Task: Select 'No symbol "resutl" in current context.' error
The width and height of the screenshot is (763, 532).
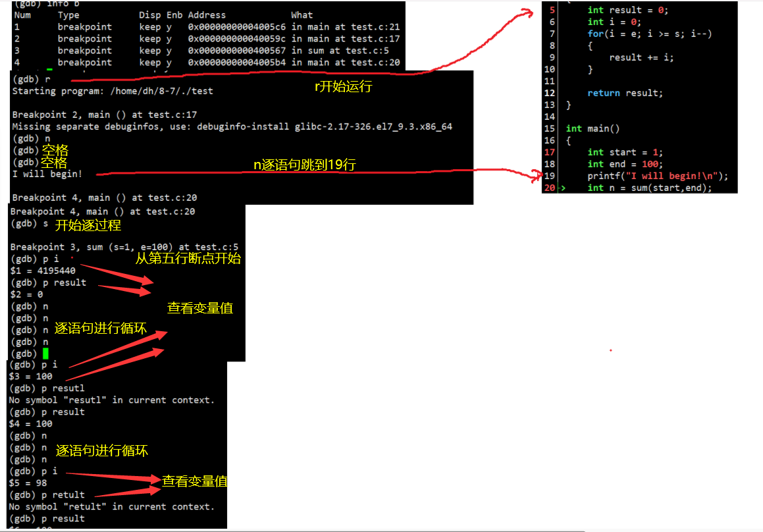Action: [111, 400]
